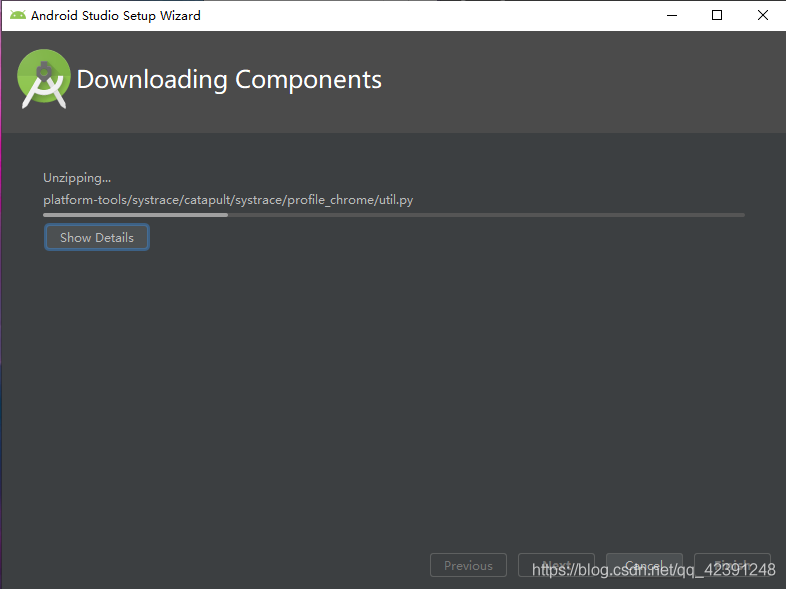Click the Android Studio Setup Wizard title text
This screenshot has width=786, height=589.
[x=115, y=15]
